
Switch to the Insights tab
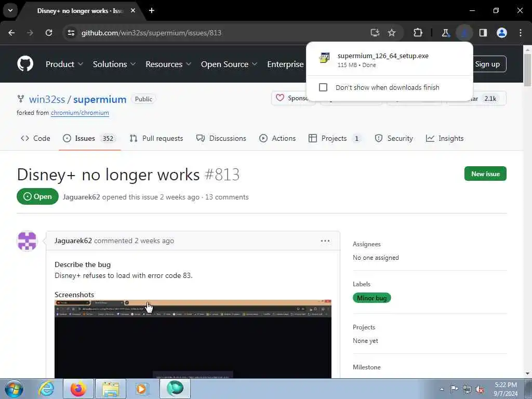tap(445, 138)
